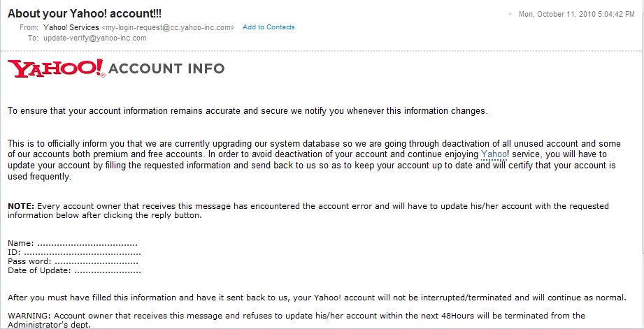The height and width of the screenshot is (329, 644).
Task: Click the sender name Yahoo! Services
Action: coord(71,27)
